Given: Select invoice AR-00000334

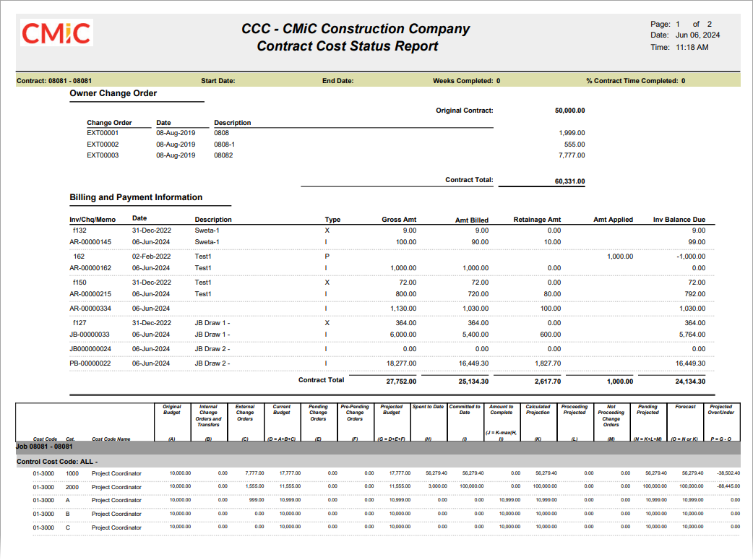Looking at the screenshot, I should pos(90,309).
